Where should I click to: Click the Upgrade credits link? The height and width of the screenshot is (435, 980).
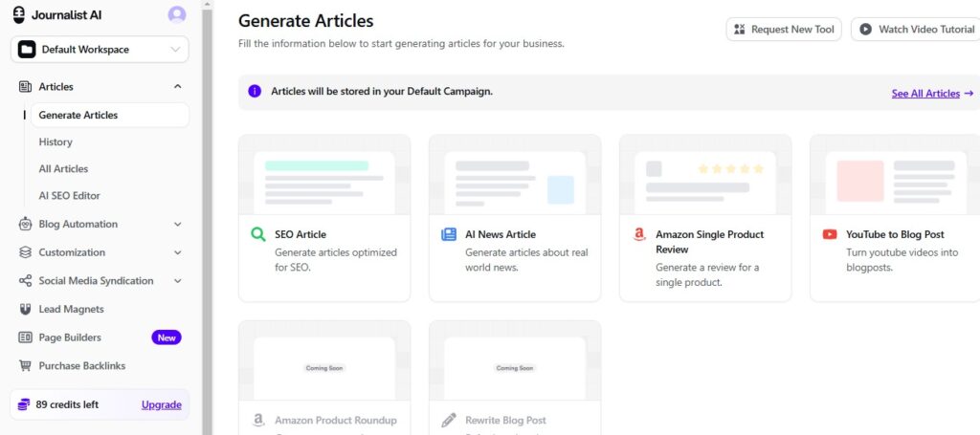click(x=161, y=404)
